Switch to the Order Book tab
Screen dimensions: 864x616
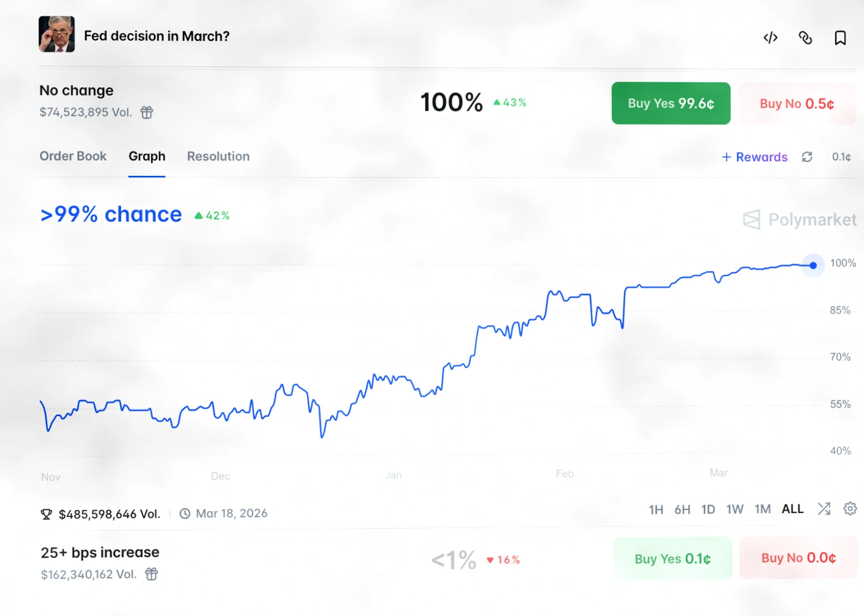coord(73,156)
